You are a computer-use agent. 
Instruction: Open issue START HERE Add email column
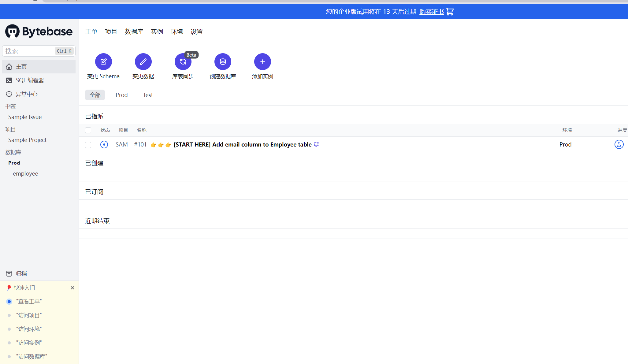coord(243,144)
